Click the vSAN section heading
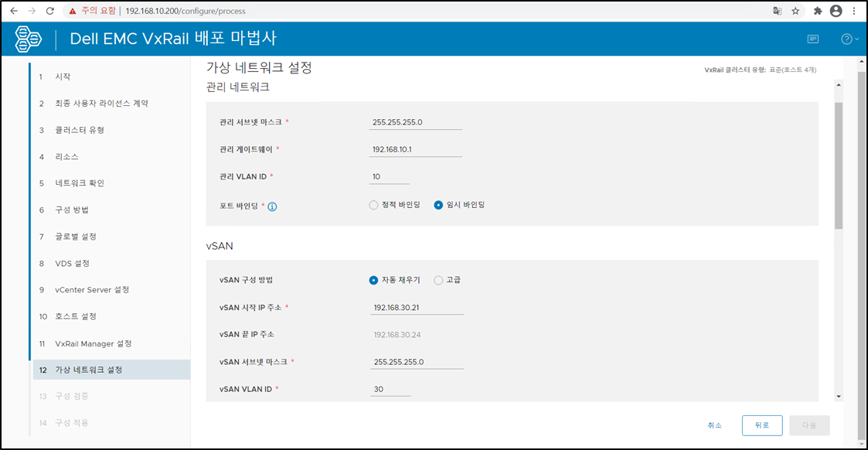This screenshot has width=868, height=450. tap(220, 246)
